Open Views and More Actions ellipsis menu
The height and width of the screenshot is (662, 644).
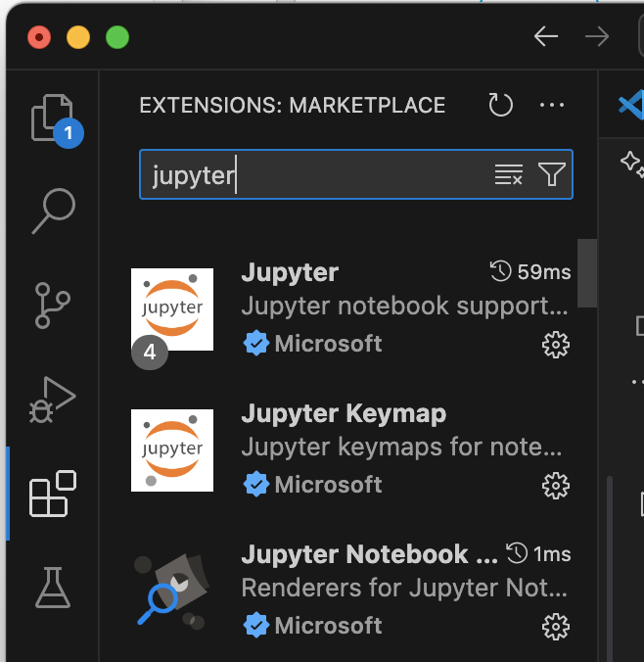click(x=552, y=105)
